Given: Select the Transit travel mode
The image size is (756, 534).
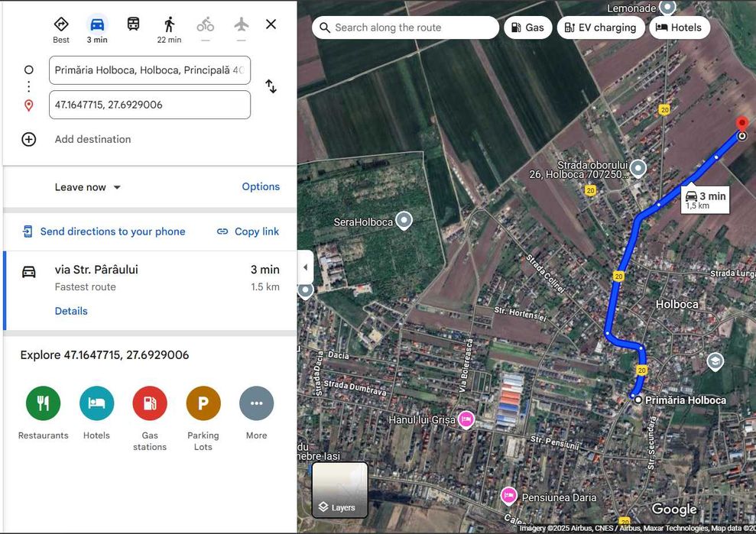Looking at the screenshot, I should [134, 24].
